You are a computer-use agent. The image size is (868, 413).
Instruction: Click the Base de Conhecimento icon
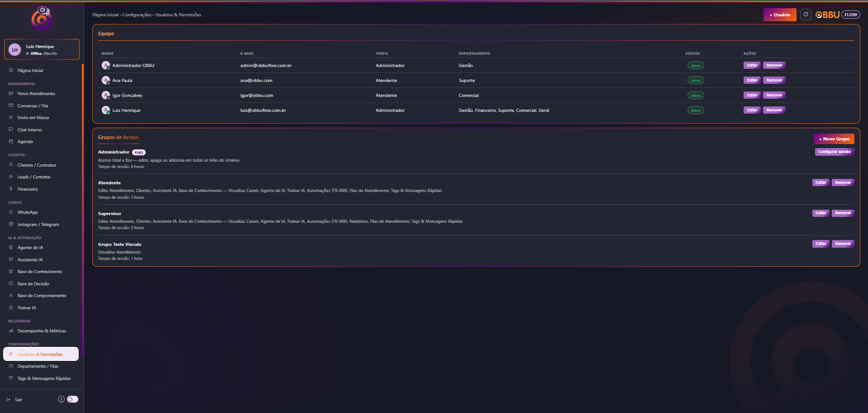click(x=11, y=271)
